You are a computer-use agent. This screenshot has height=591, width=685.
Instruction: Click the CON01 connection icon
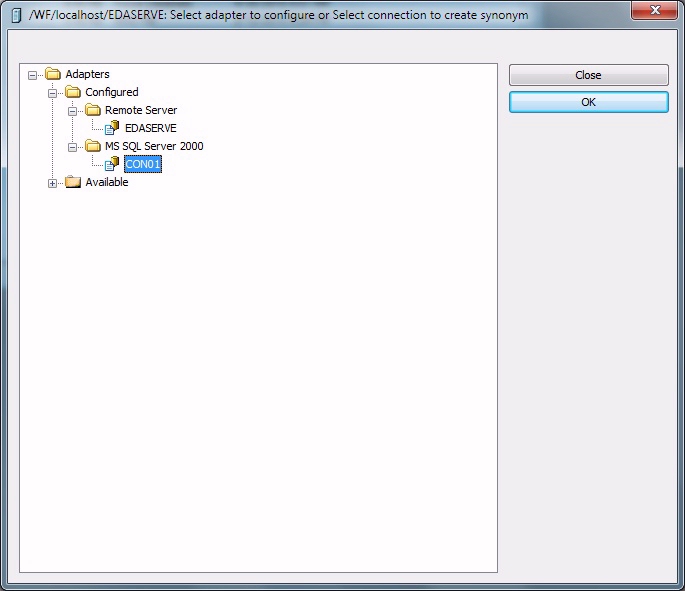[112, 164]
